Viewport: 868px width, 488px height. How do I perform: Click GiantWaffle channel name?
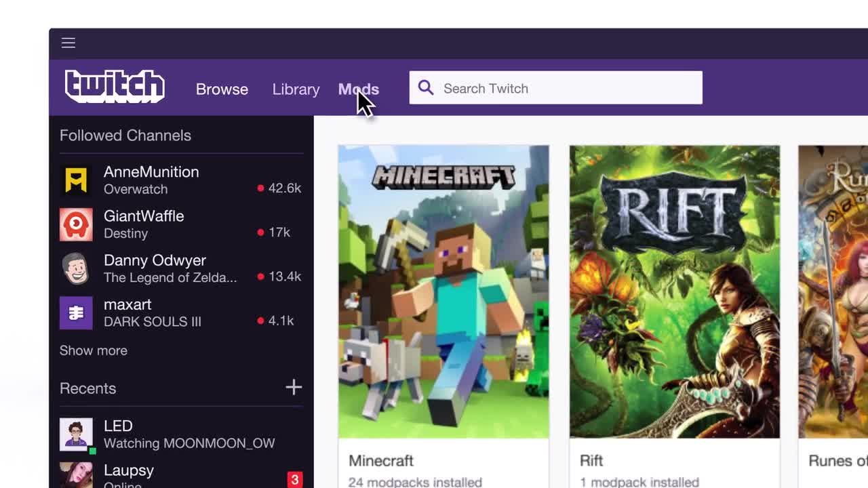point(144,216)
